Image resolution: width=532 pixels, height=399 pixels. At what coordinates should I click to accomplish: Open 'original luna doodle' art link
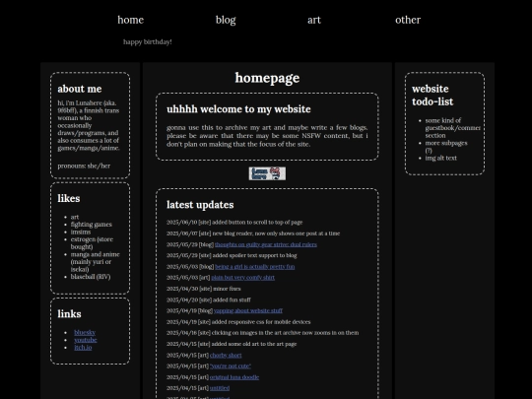coord(234,377)
